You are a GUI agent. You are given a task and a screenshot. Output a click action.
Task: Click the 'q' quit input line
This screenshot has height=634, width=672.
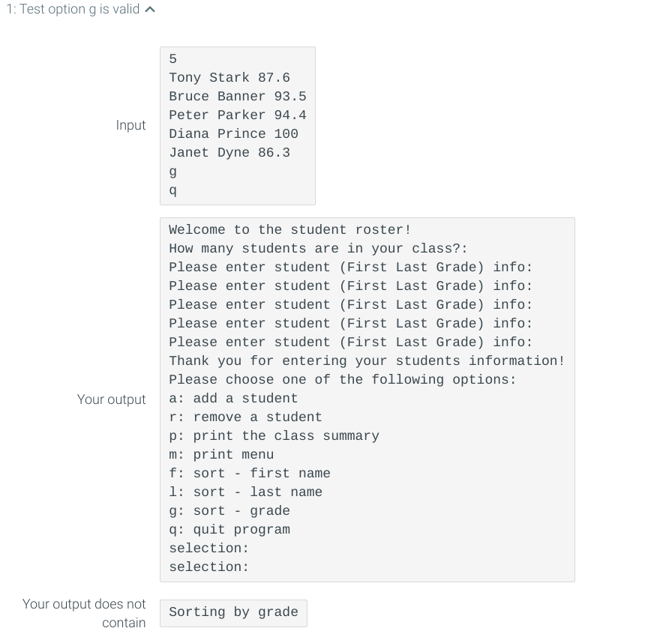[172, 190]
